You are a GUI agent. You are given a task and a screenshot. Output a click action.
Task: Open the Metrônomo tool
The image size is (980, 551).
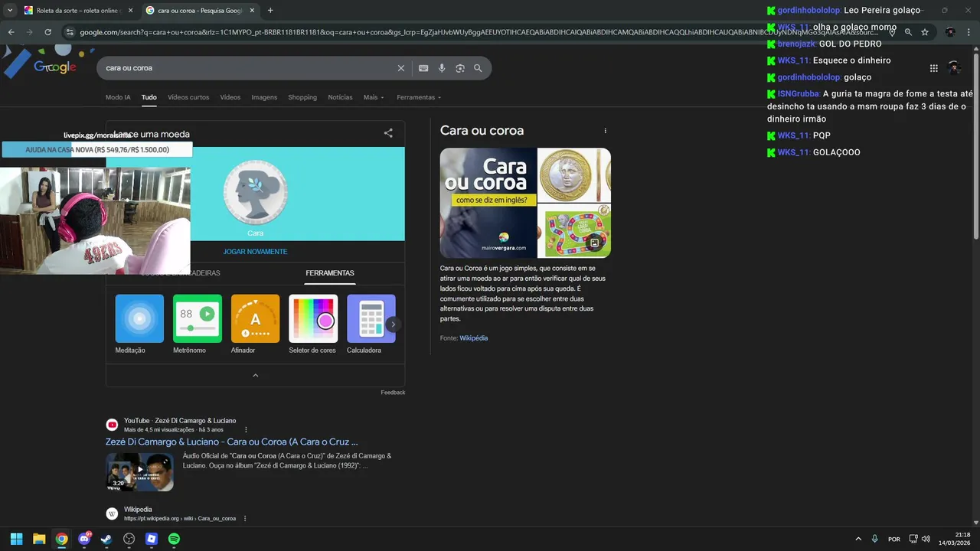pos(198,324)
